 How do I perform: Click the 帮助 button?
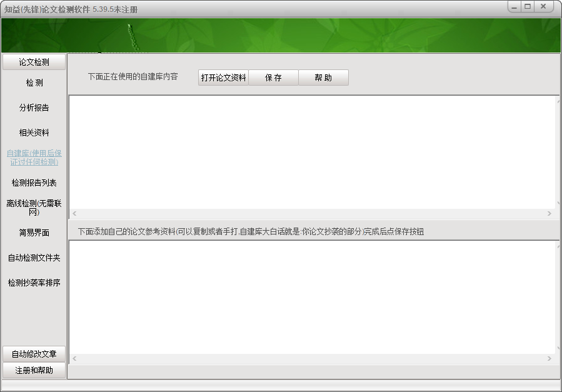tap(323, 78)
